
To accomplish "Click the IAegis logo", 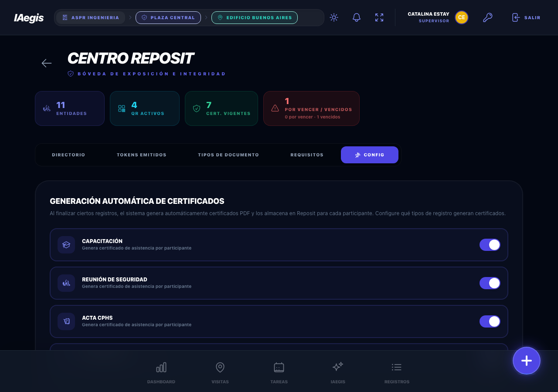I will tap(29, 18).
